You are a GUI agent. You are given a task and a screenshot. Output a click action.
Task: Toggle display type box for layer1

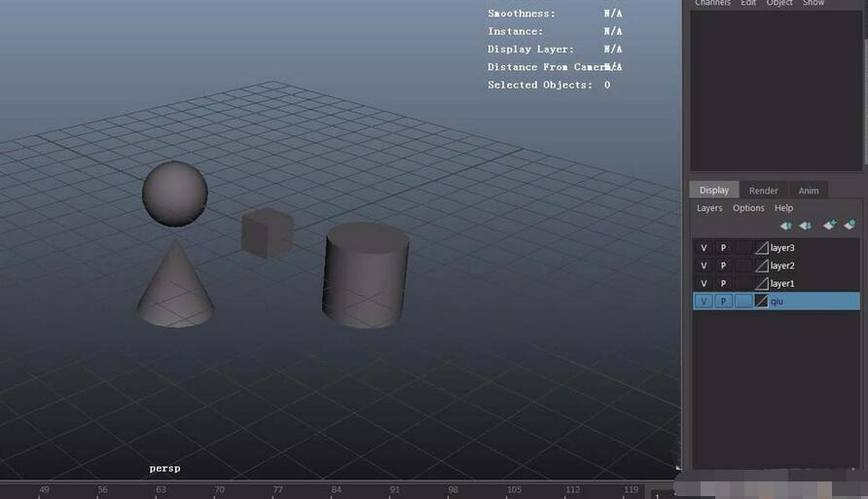click(742, 283)
